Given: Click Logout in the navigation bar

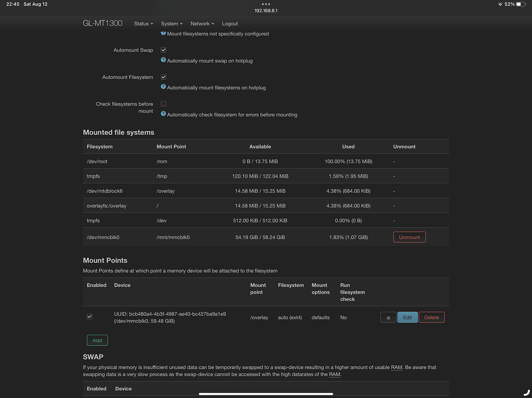Looking at the screenshot, I should (230, 23).
